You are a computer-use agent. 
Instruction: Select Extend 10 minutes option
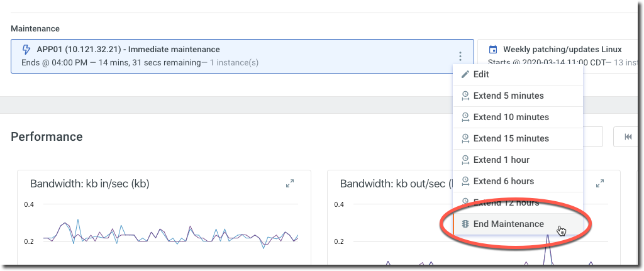tap(511, 117)
